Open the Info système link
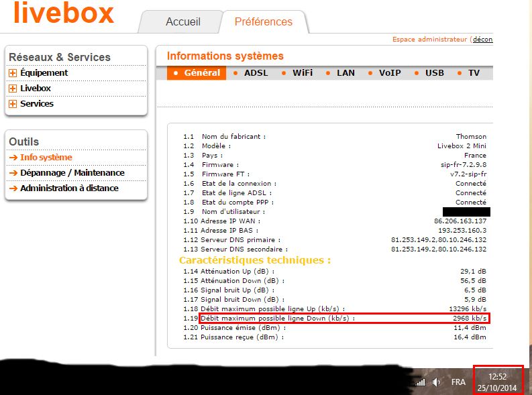 46,158
